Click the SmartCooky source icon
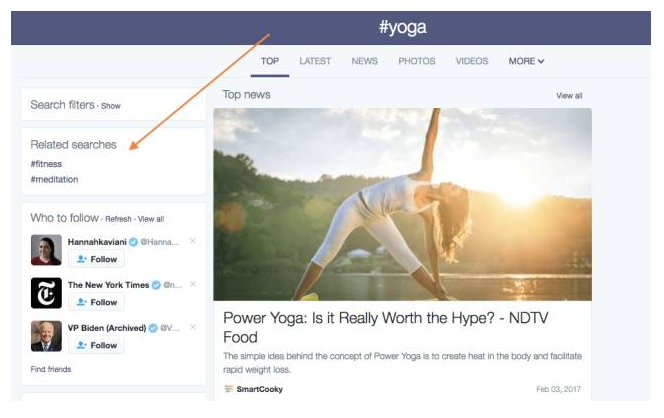This screenshot has height=418, width=664. (228, 389)
